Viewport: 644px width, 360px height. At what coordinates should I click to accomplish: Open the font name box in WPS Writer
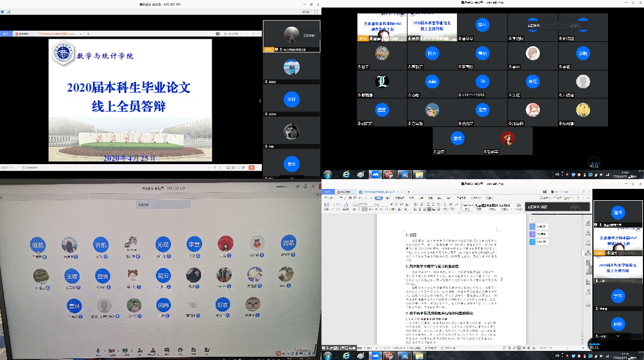[362, 204]
